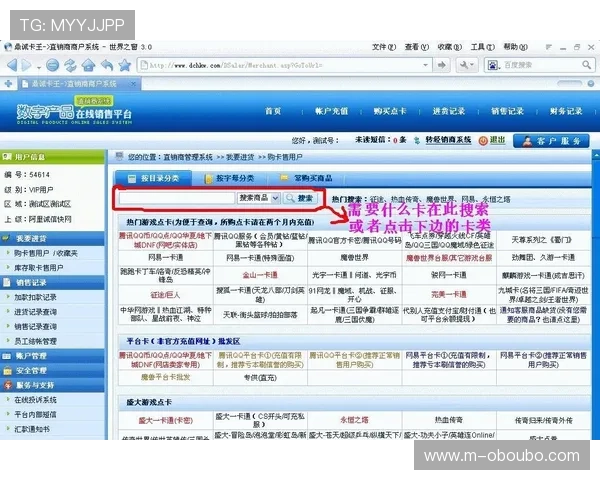Image resolution: width=600 pixels, height=480 pixels.
Task: Select the red 金山一卡通 card link
Action: pos(260,275)
